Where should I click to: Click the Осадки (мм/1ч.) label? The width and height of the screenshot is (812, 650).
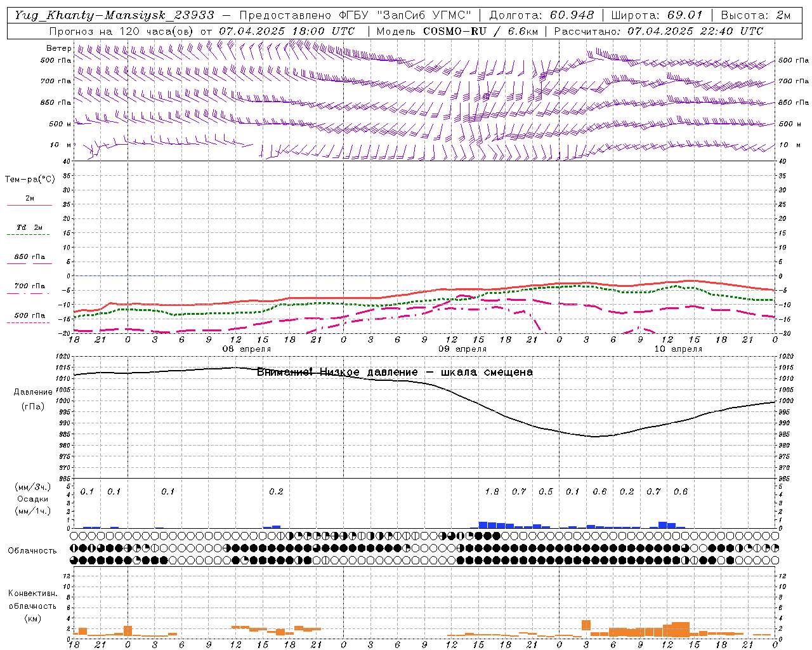32,505
